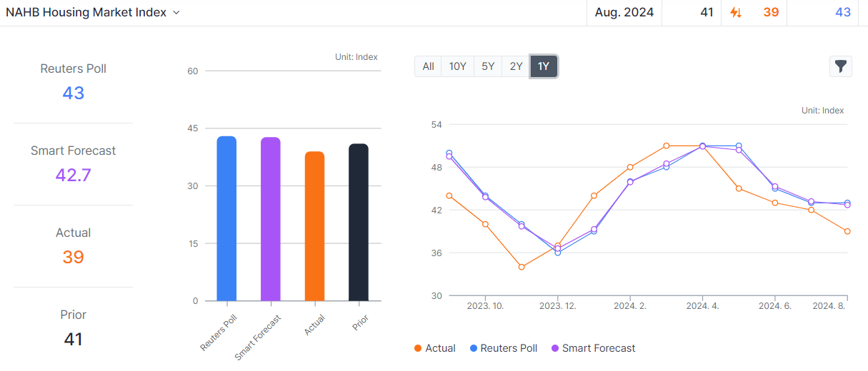
Task: Select the 1Y time range button
Action: tap(544, 66)
